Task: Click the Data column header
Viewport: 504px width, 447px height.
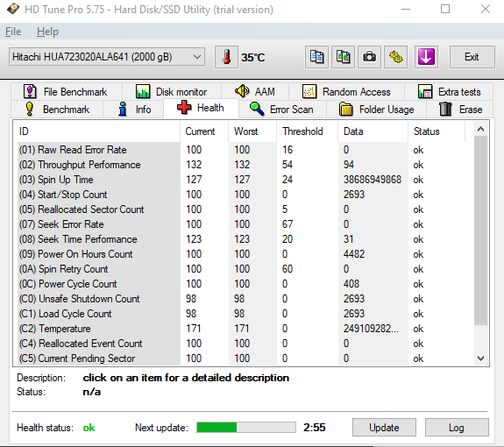Action: point(373,131)
